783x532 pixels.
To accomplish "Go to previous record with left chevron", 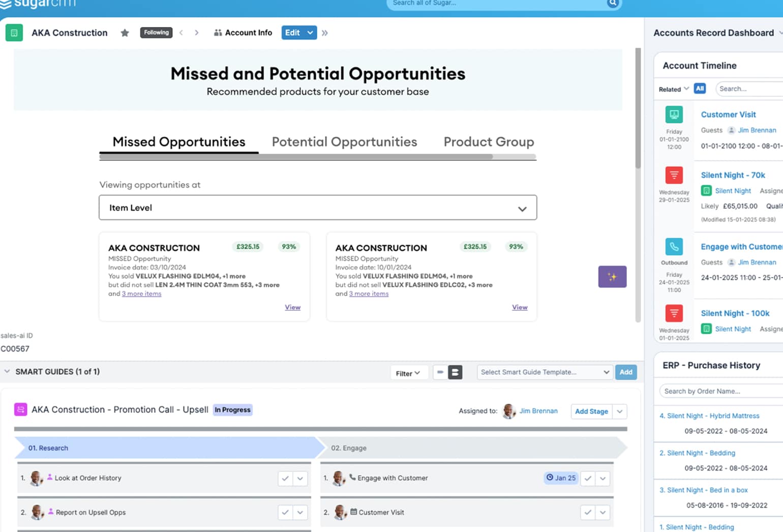I will pyautogui.click(x=181, y=33).
